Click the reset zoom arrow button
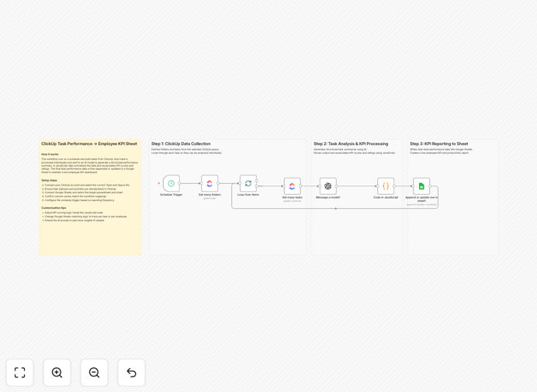Screen dimensions: 537x392 point(131,373)
